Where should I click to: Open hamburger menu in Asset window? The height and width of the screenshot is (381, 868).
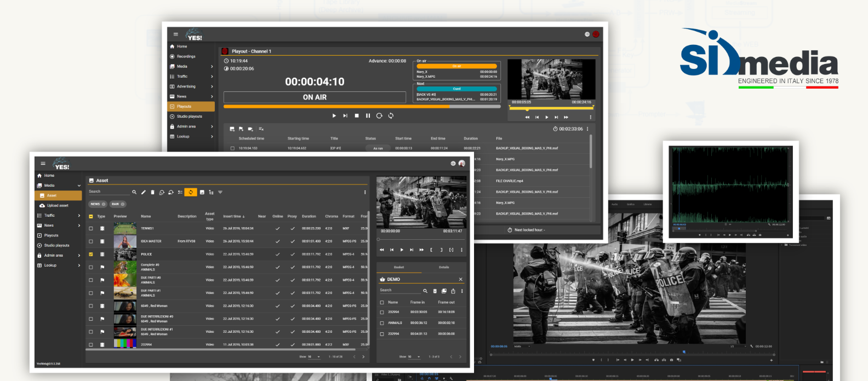click(43, 163)
